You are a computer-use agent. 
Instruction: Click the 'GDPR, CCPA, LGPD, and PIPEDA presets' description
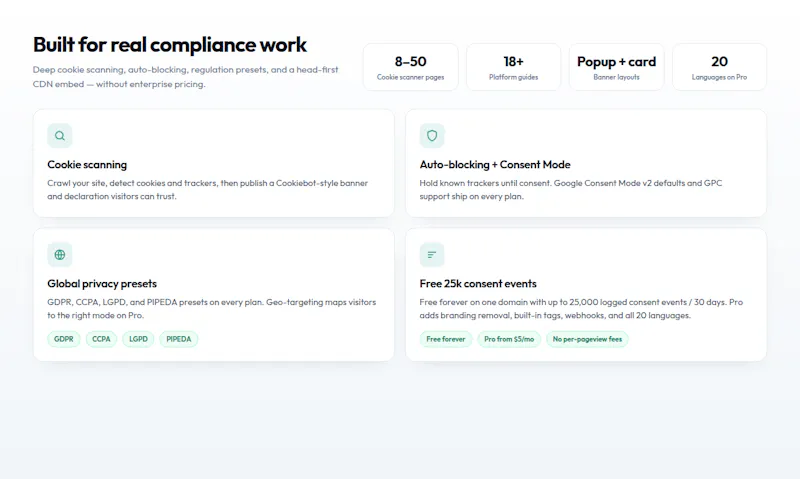coord(212,309)
